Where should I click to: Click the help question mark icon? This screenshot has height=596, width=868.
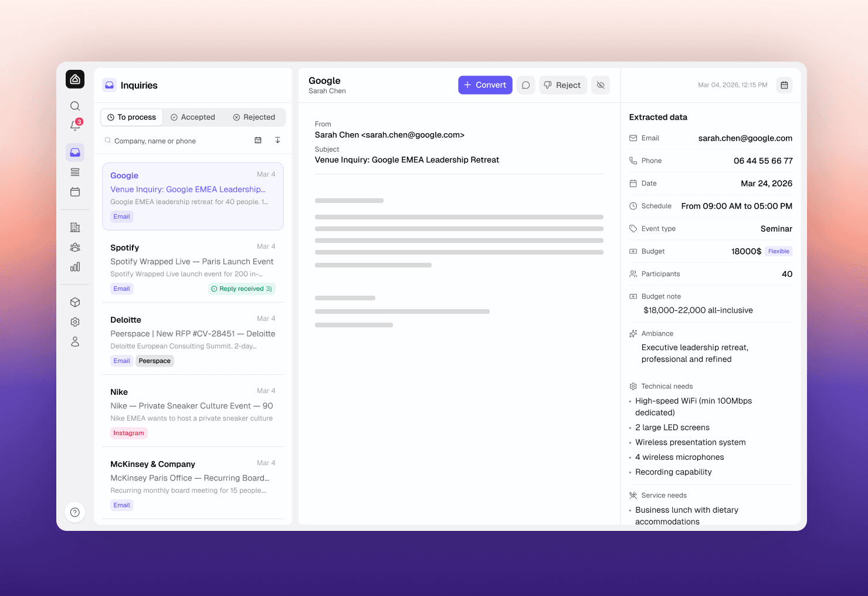click(75, 512)
